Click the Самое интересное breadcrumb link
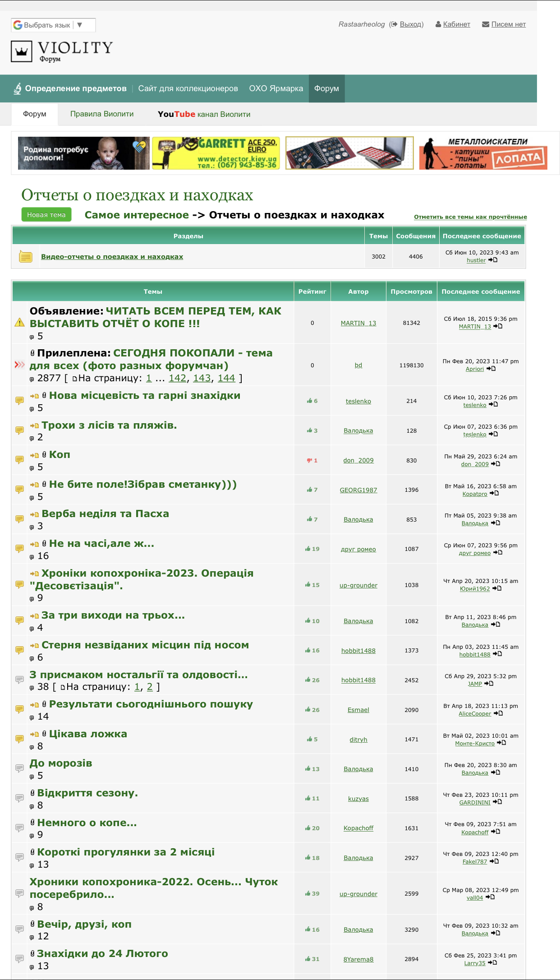The image size is (560, 980). (x=137, y=215)
